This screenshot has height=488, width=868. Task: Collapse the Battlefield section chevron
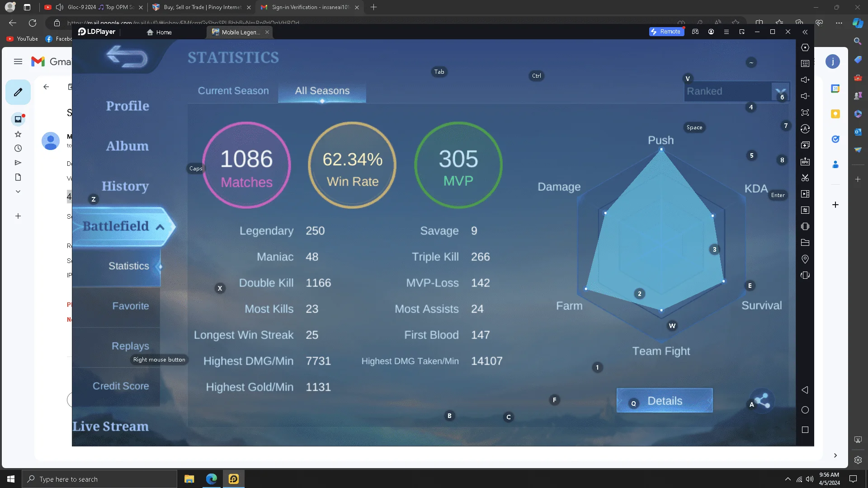click(160, 227)
